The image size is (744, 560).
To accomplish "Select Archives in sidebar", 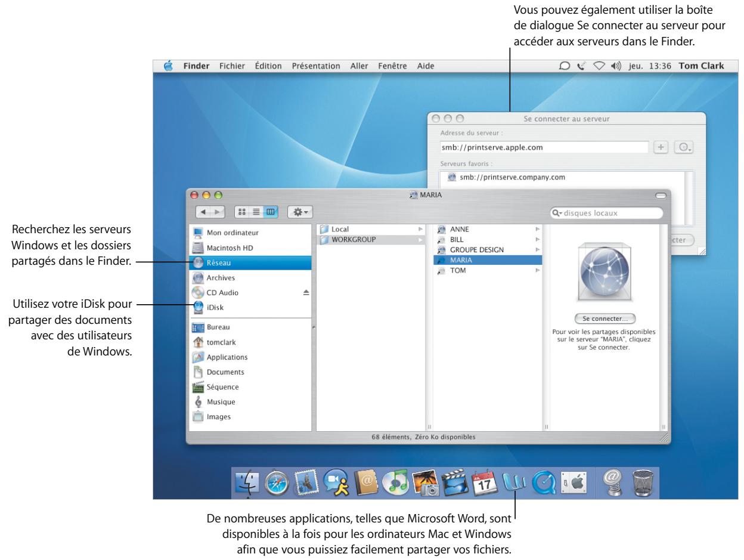I will tap(250, 277).
